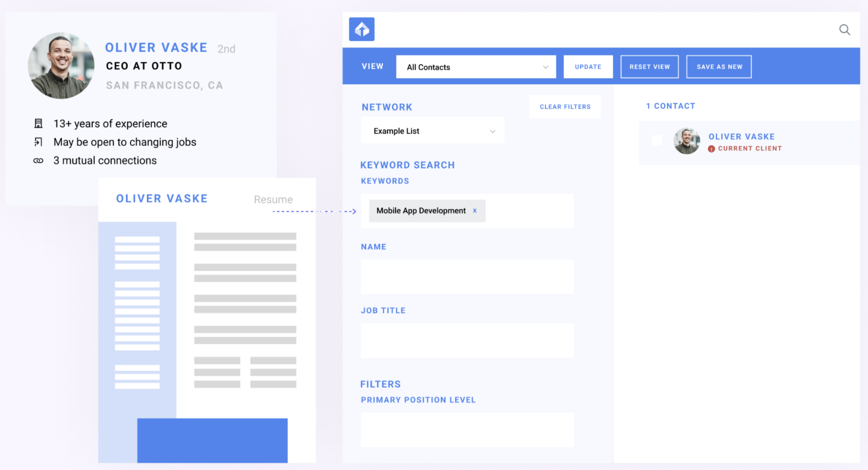Image resolution: width=868 pixels, height=470 pixels.
Task: Click the San Francisco, CA location text
Action: coord(165,85)
